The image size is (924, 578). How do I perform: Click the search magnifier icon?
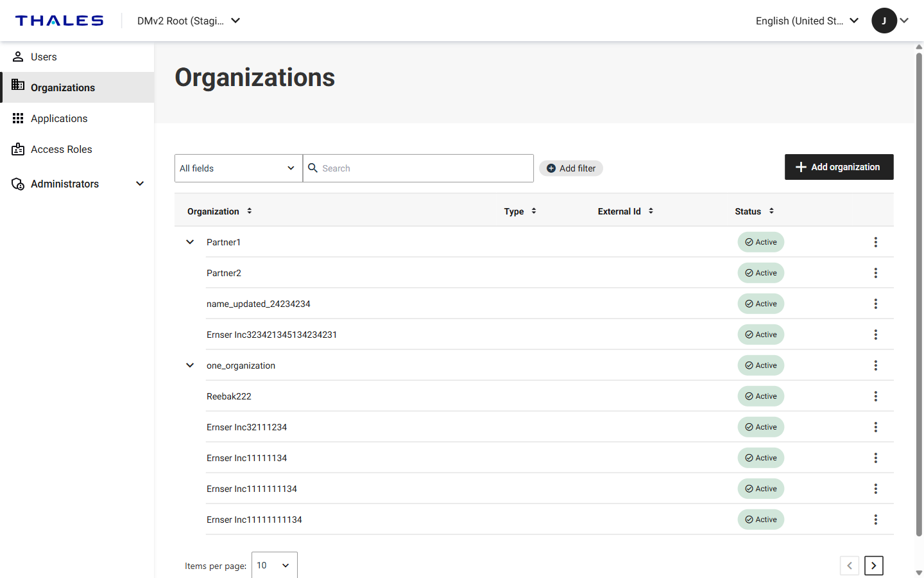[313, 168]
